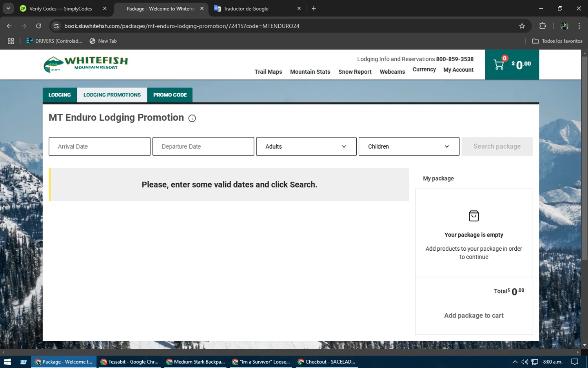Select the Package - Welcome to Whitefish browser tab
Screen dimensions: 588x368
coord(160,9)
